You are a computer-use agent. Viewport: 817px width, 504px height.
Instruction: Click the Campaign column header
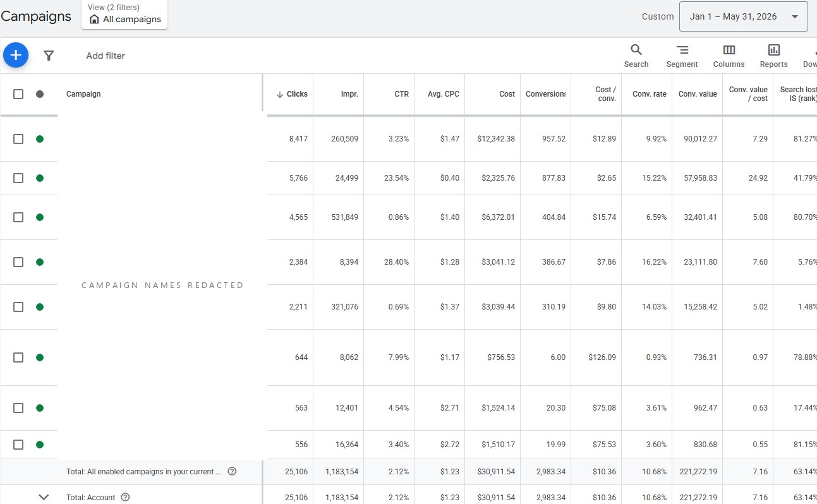83,94
